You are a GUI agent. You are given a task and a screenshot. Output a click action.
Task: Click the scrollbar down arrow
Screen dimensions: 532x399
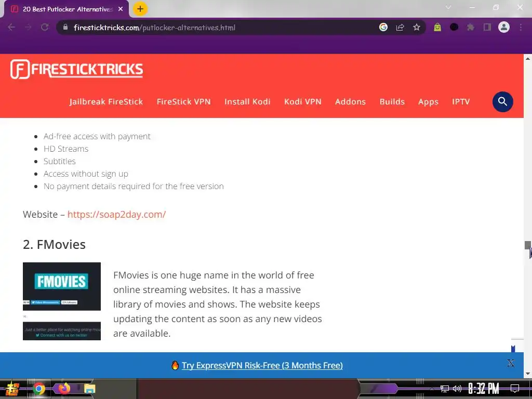pyautogui.click(x=528, y=374)
